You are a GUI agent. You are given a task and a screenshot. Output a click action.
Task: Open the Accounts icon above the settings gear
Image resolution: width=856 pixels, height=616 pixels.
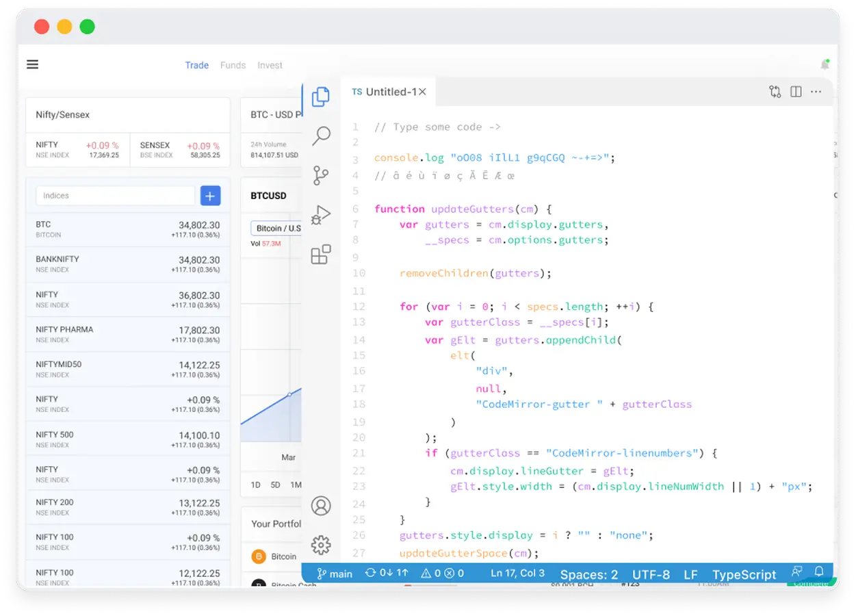point(321,506)
